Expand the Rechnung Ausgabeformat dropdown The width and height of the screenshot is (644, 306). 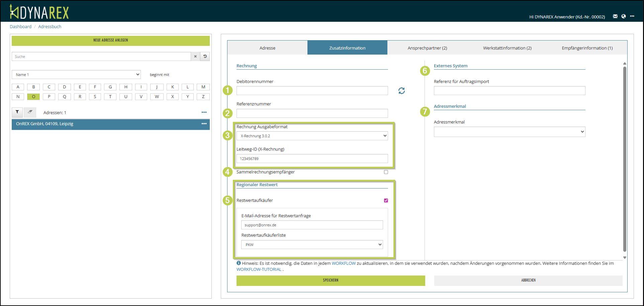coord(312,136)
